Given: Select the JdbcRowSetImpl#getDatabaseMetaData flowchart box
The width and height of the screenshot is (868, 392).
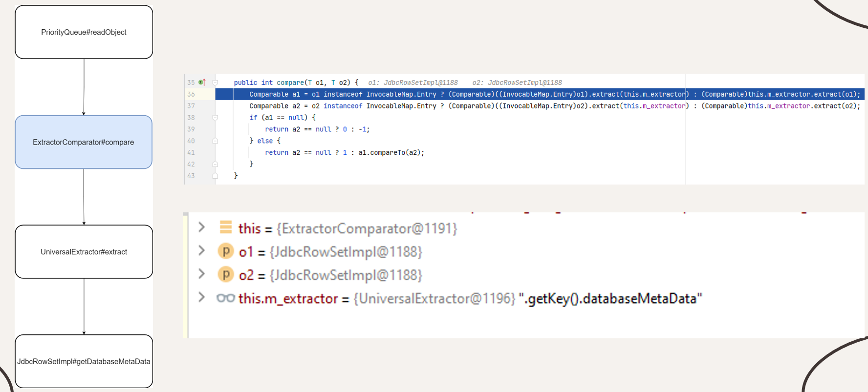Looking at the screenshot, I should point(84,361).
